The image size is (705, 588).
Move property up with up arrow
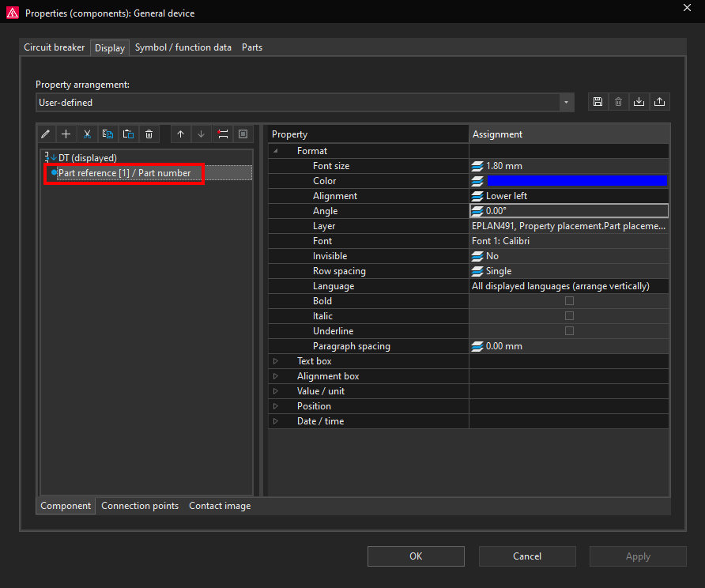[x=181, y=134]
